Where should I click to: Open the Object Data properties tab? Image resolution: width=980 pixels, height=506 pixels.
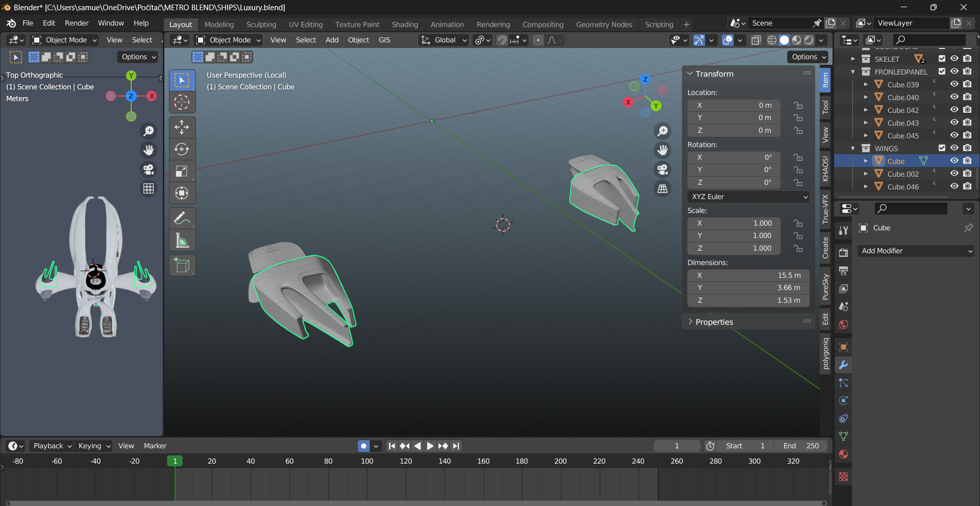(x=843, y=437)
